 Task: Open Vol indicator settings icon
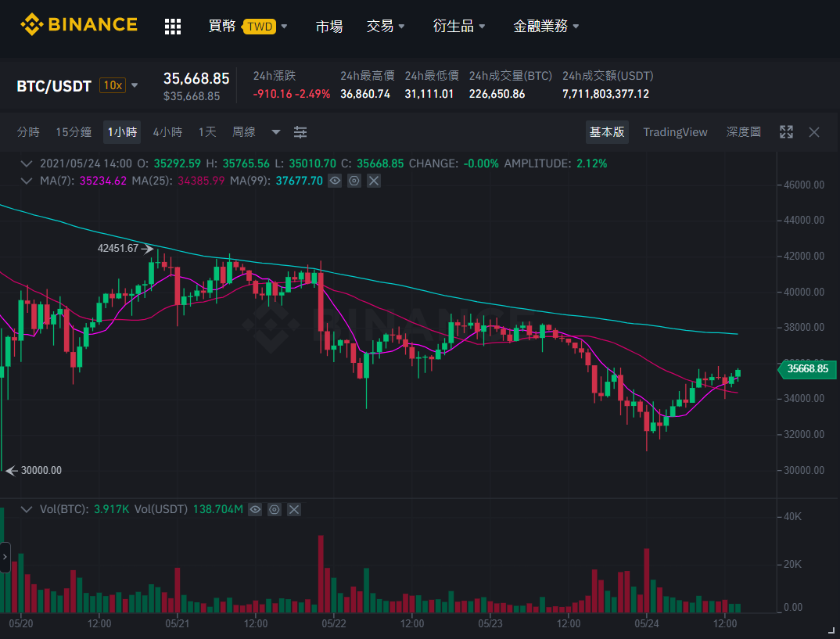click(x=275, y=509)
